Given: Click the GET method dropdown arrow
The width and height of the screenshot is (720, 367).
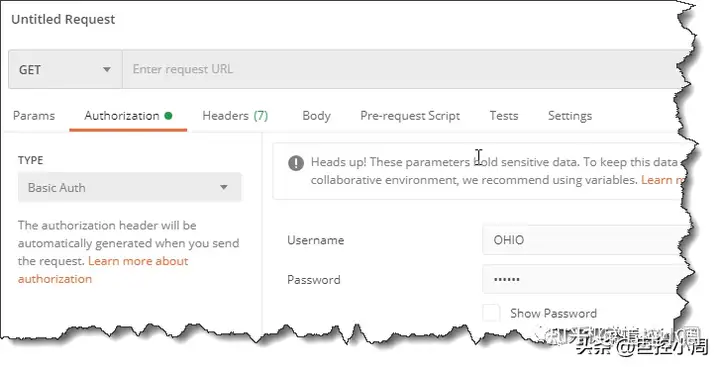Looking at the screenshot, I should [107, 70].
